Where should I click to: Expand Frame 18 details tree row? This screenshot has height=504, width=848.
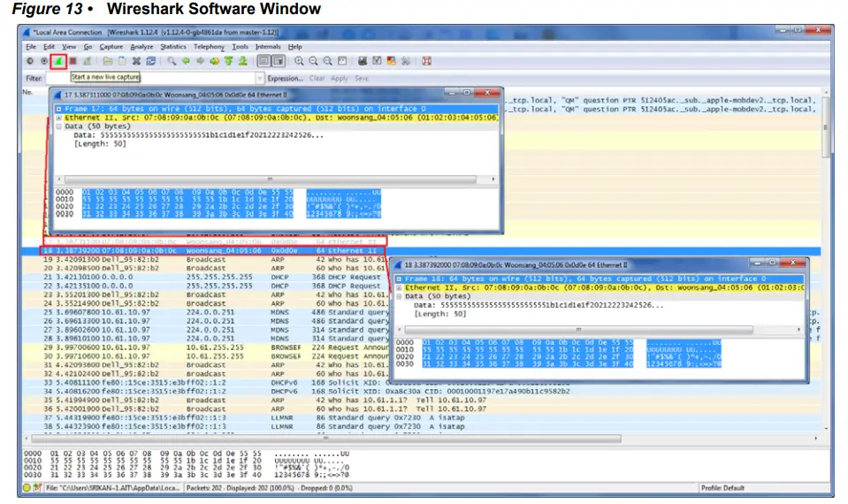(x=399, y=279)
